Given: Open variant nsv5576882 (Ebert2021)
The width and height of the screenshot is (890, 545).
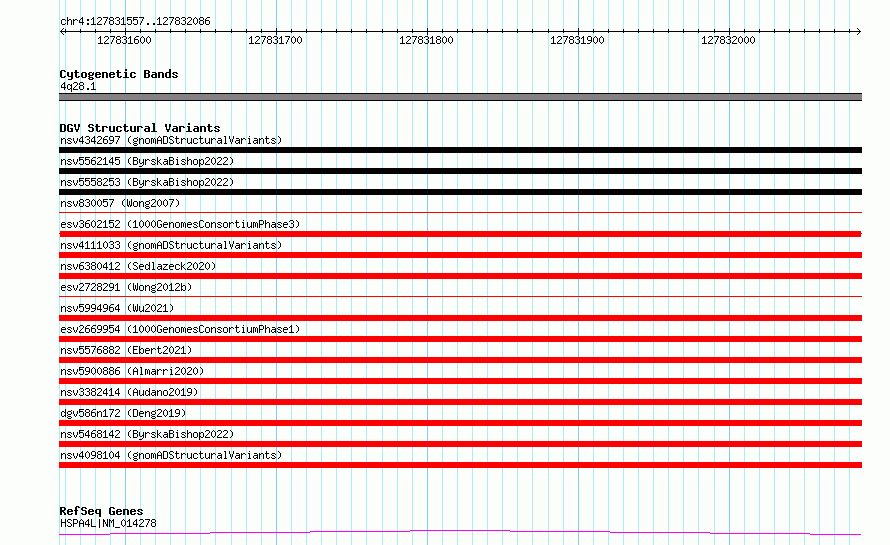Looking at the screenshot, I should 126,350.
